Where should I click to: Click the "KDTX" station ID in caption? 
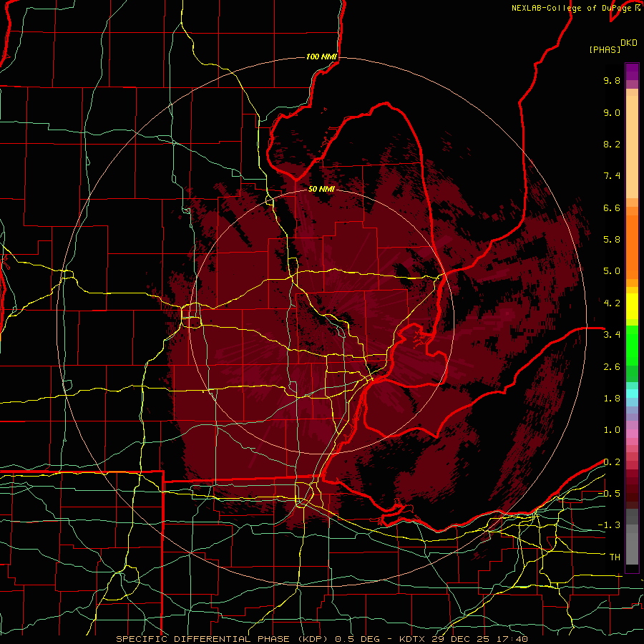tap(413, 639)
